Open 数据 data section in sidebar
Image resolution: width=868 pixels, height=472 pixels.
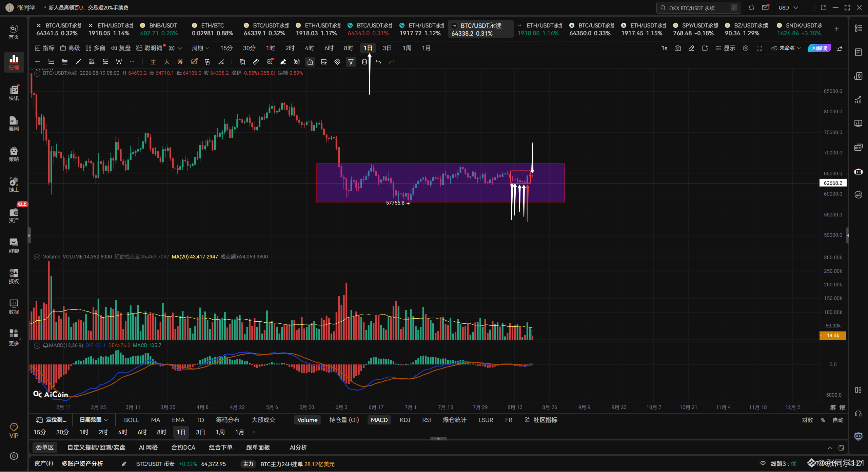14,307
